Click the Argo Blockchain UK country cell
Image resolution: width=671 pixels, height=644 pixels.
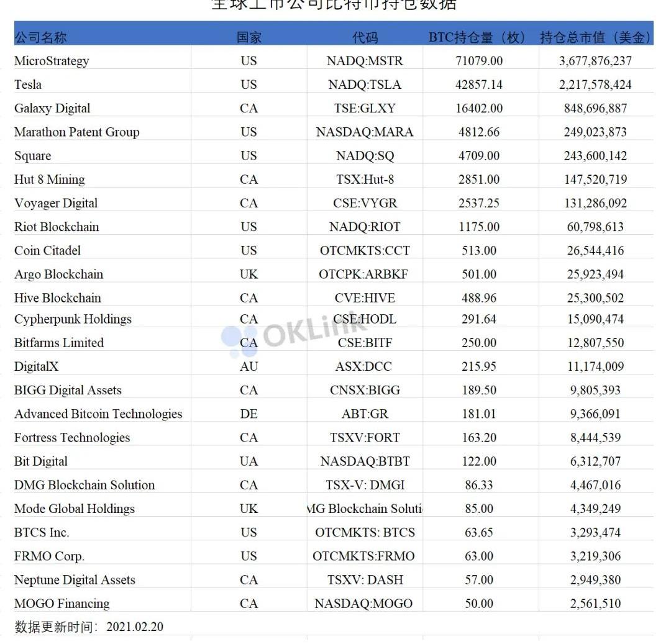click(249, 274)
